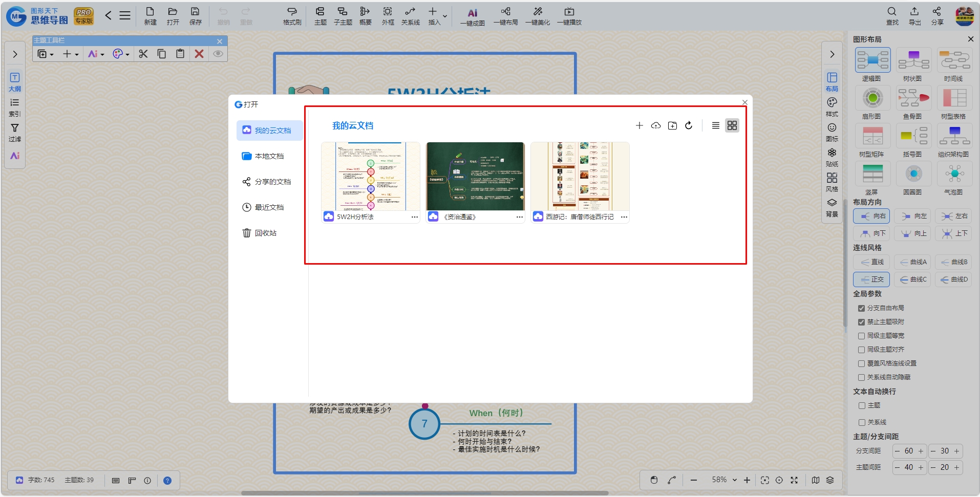Viewport: 980px width, 497px height.
Task: Switch to list view in dialog
Action: 716,125
